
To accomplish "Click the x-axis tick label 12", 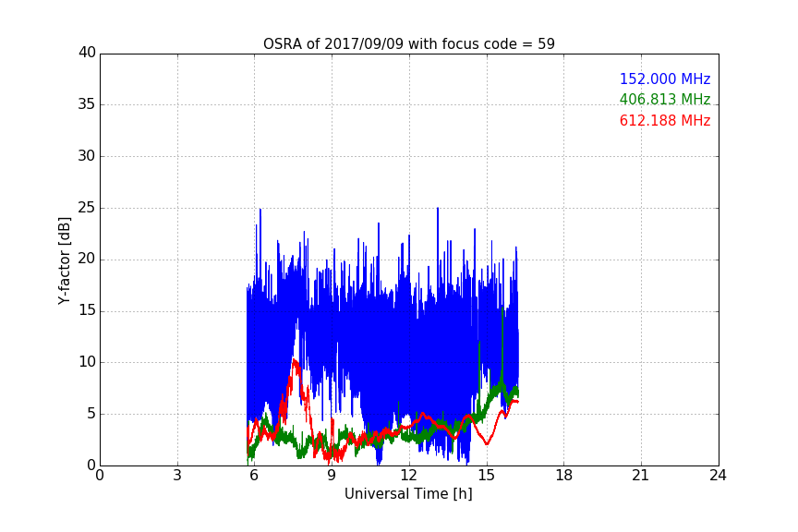I will [408, 476].
